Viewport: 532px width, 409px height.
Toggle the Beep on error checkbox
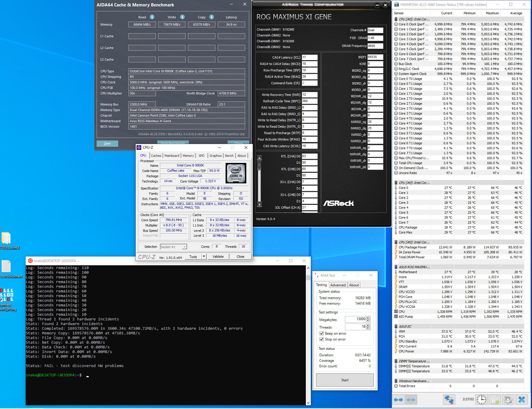pos(322,333)
